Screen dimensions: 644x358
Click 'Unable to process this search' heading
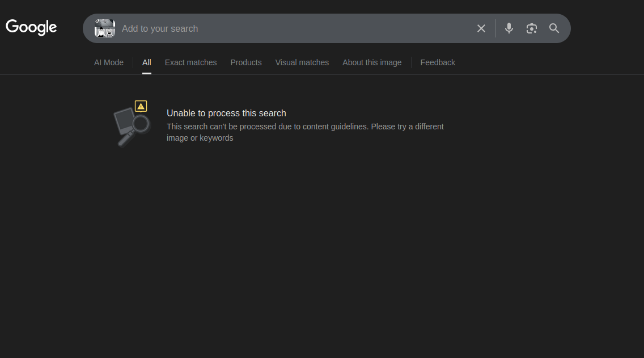[x=226, y=113]
